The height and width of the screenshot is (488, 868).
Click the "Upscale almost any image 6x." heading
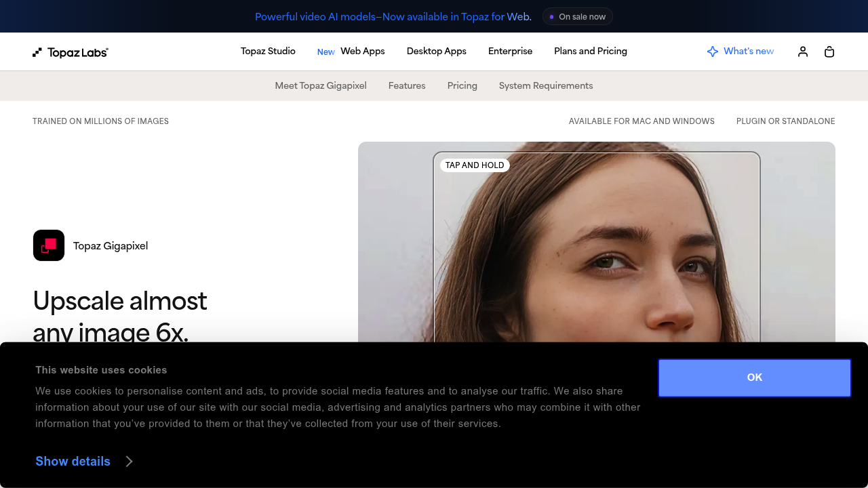click(x=120, y=316)
